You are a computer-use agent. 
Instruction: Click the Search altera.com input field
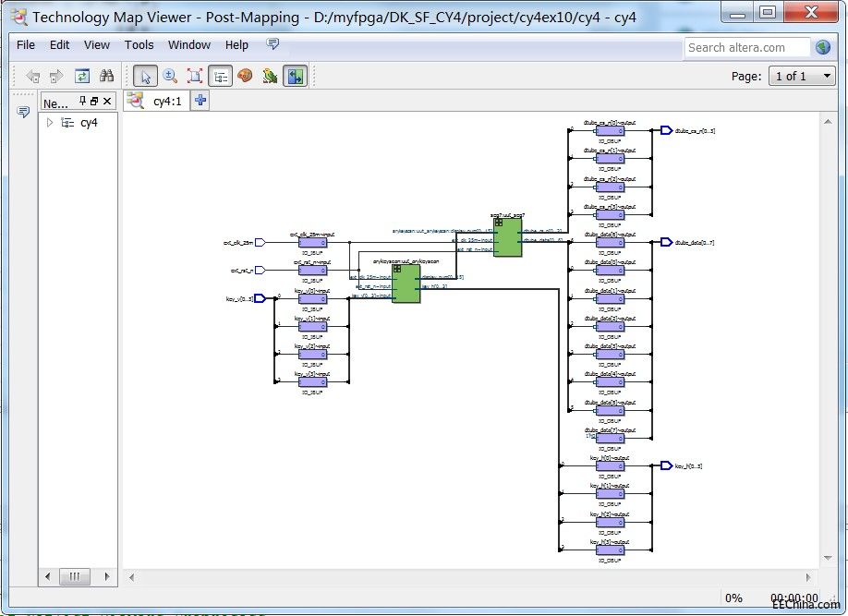(x=747, y=48)
